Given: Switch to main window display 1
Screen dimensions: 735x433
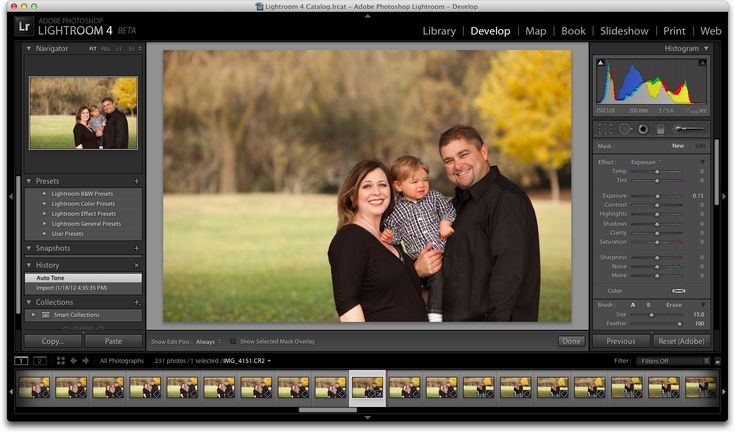Looking at the screenshot, I should pyautogui.click(x=21, y=361).
